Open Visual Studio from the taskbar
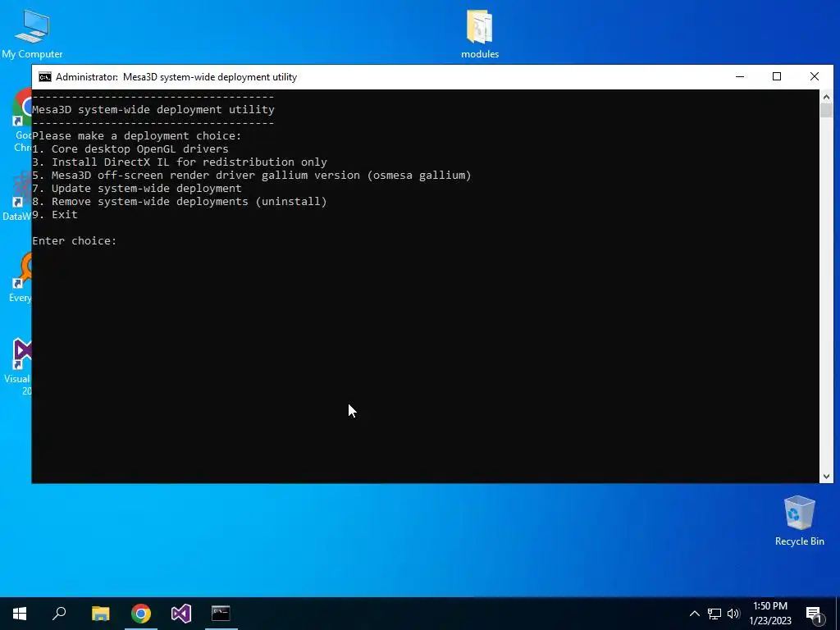This screenshot has width=840, height=630. [181, 614]
